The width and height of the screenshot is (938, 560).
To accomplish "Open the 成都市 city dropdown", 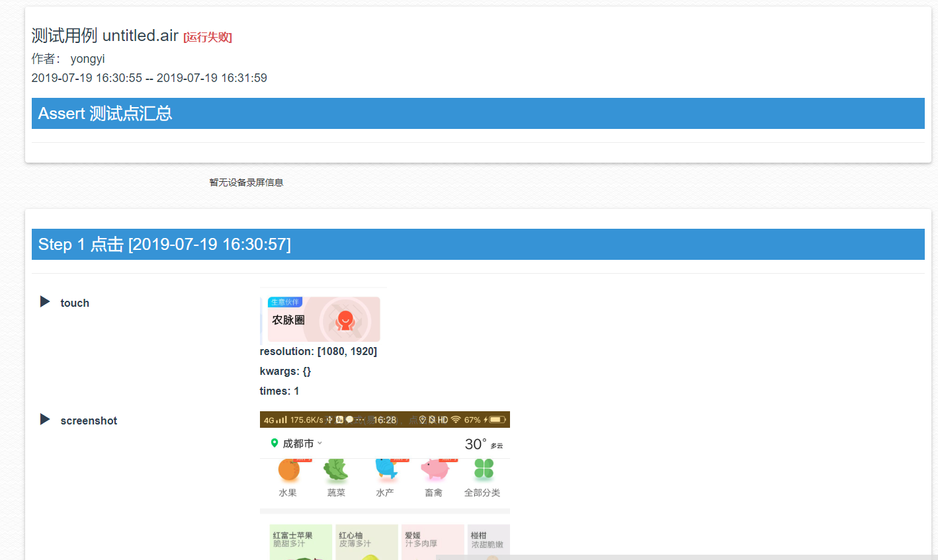I will [x=303, y=443].
